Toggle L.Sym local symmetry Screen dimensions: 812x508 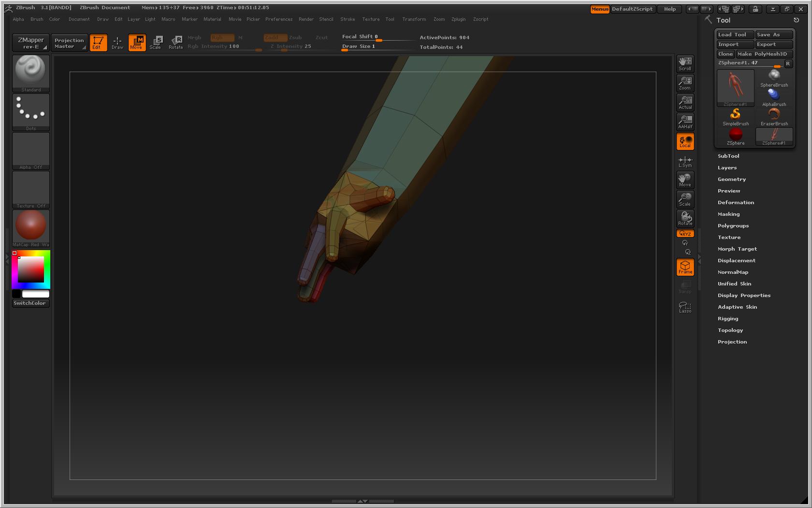[685, 162]
